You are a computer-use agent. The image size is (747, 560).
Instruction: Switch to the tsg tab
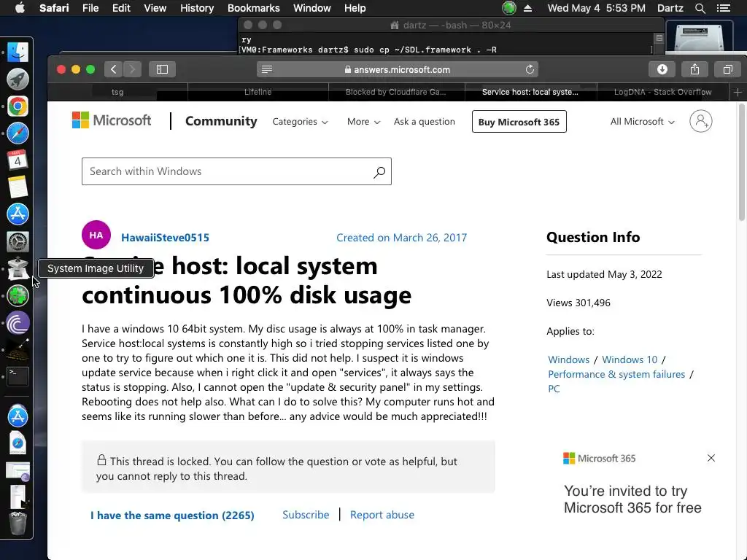(117, 92)
